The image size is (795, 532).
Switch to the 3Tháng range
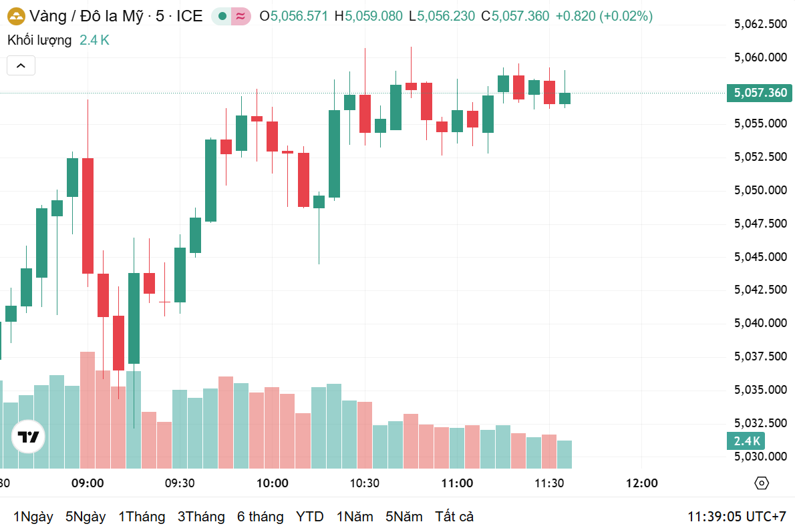coord(201,517)
